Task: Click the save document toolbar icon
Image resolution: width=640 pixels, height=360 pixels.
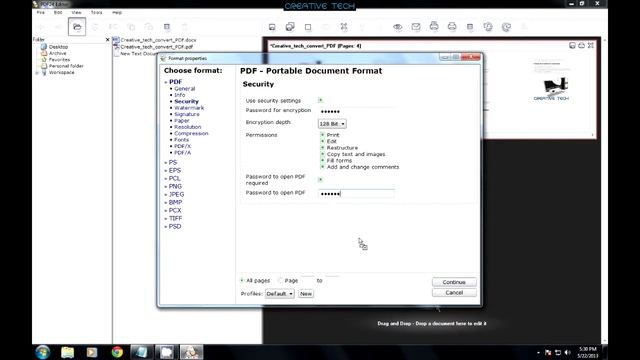Action: [272, 27]
